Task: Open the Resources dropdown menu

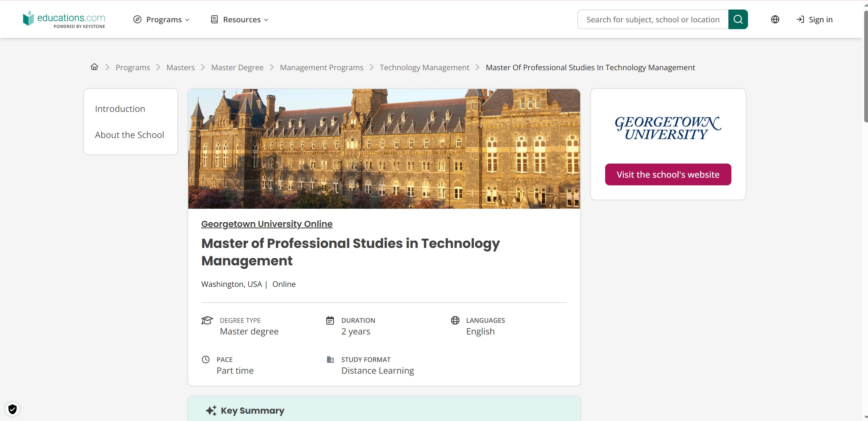Action: [239, 20]
